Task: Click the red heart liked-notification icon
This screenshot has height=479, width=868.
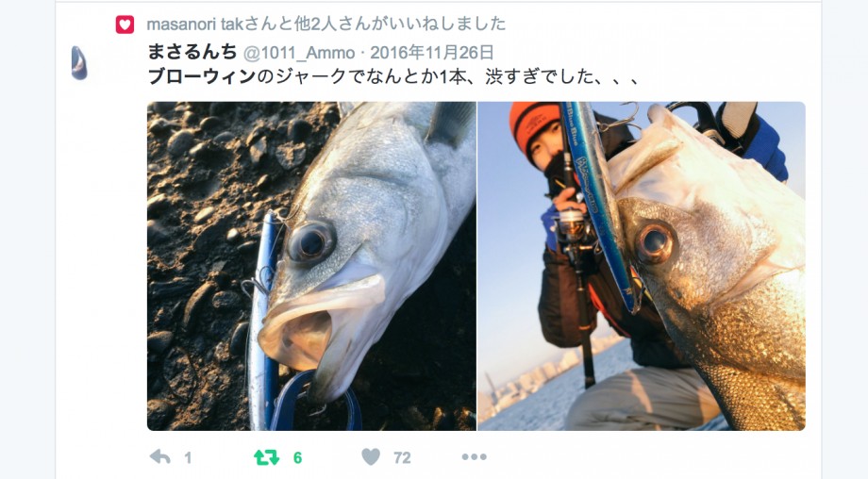Action: [x=125, y=25]
